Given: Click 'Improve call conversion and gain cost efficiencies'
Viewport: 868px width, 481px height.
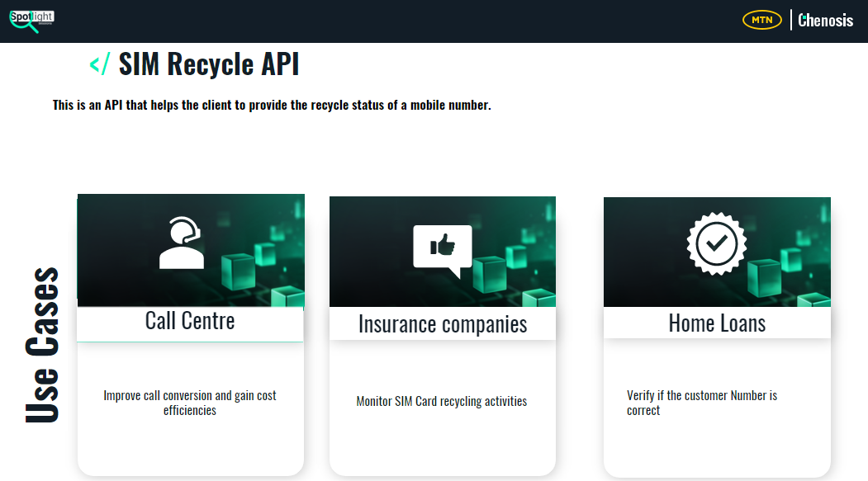Looking at the screenshot, I should click(190, 403).
